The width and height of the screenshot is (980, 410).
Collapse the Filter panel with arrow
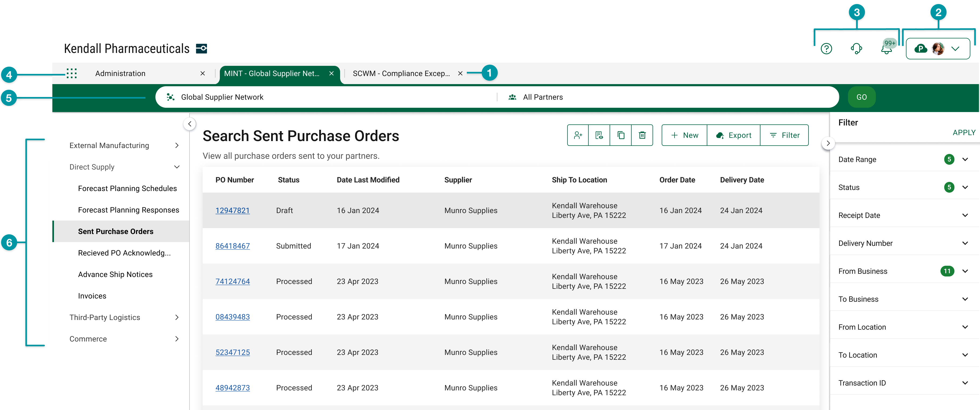828,143
